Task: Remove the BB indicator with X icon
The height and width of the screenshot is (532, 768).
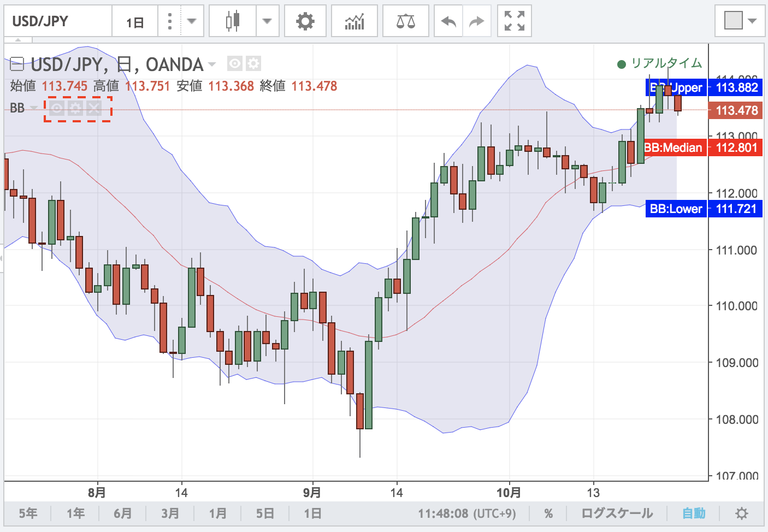Action: (x=94, y=108)
